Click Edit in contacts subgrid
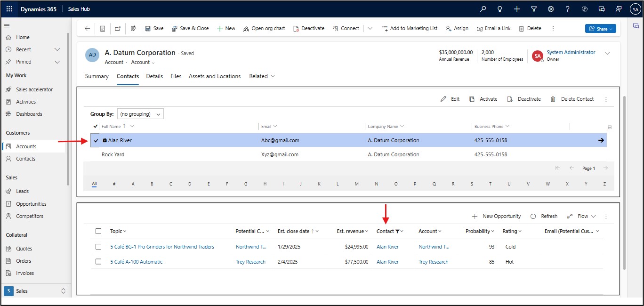Image resolution: width=644 pixels, height=306 pixels. pyautogui.click(x=450, y=99)
